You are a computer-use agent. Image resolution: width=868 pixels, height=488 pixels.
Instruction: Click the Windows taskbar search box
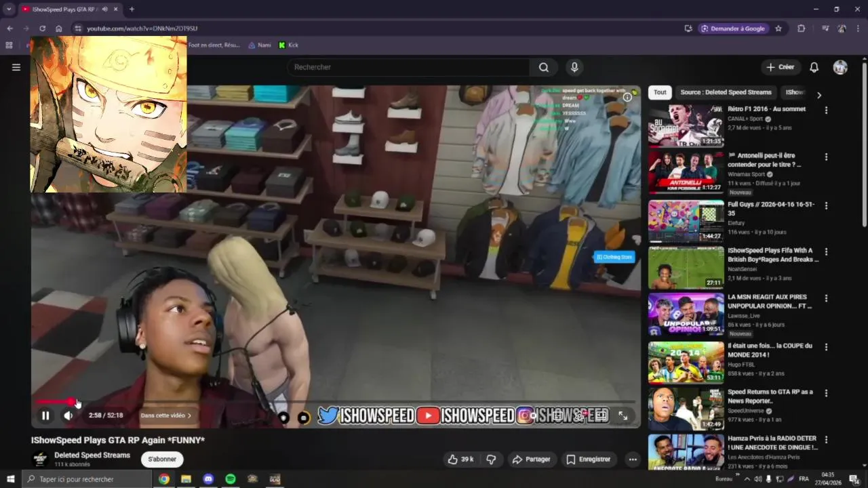pos(86,479)
